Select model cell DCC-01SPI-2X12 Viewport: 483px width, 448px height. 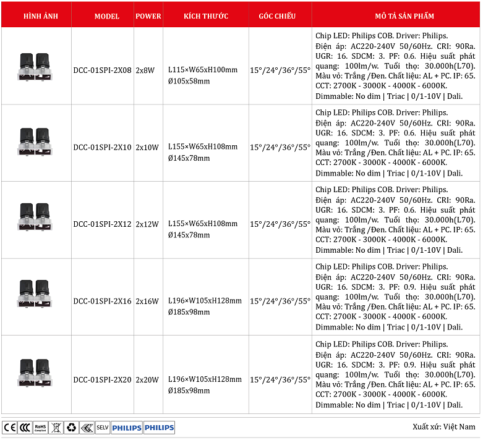coord(102,224)
